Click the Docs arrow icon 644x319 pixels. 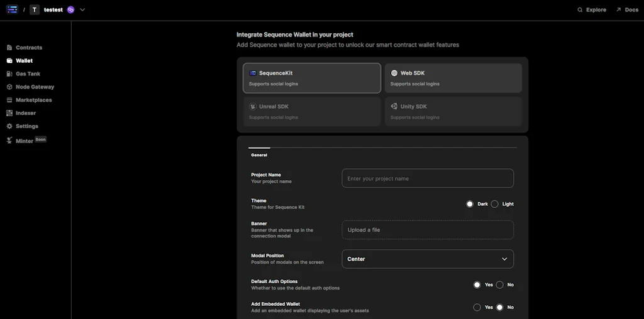[619, 9]
